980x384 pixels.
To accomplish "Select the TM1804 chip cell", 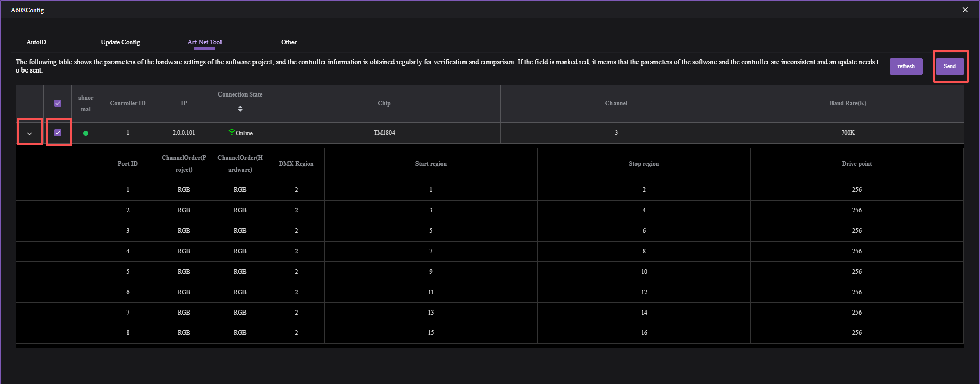I will 384,133.
